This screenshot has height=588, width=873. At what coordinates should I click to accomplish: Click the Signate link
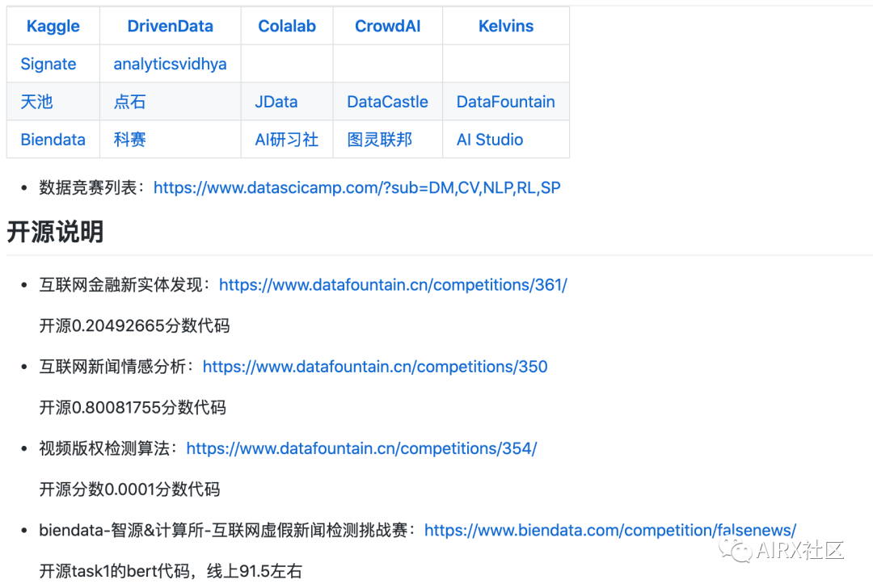[x=48, y=64]
